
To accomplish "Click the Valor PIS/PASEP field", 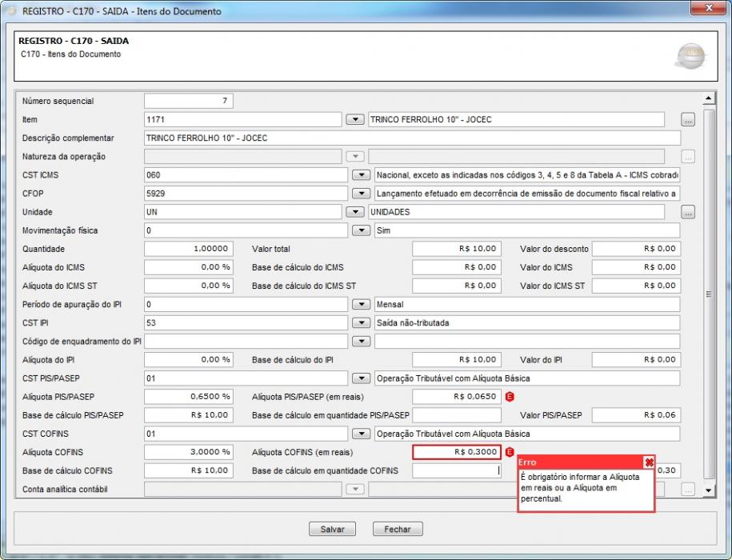I will (636, 415).
